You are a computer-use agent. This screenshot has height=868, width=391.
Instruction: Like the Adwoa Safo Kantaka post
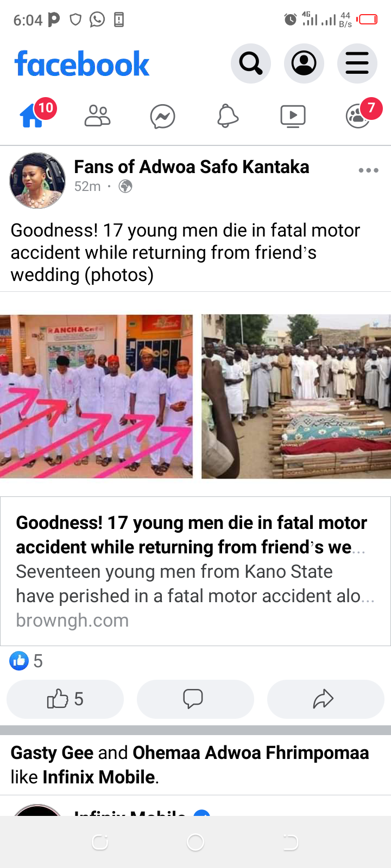[65, 699]
